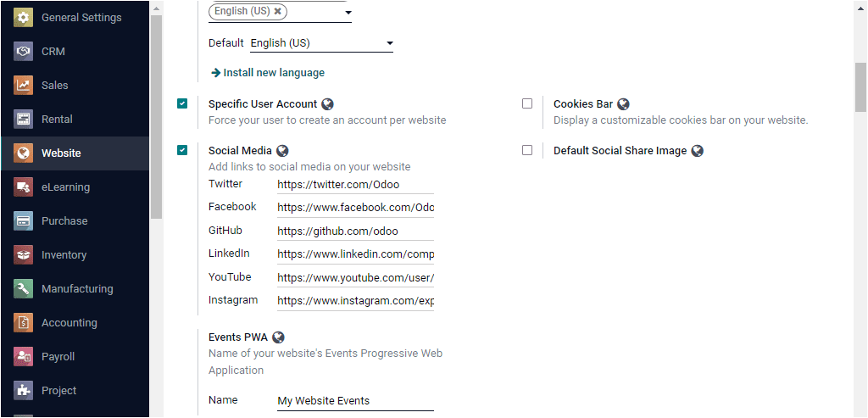Uncheck the Social Media checkbox

click(182, 150)
